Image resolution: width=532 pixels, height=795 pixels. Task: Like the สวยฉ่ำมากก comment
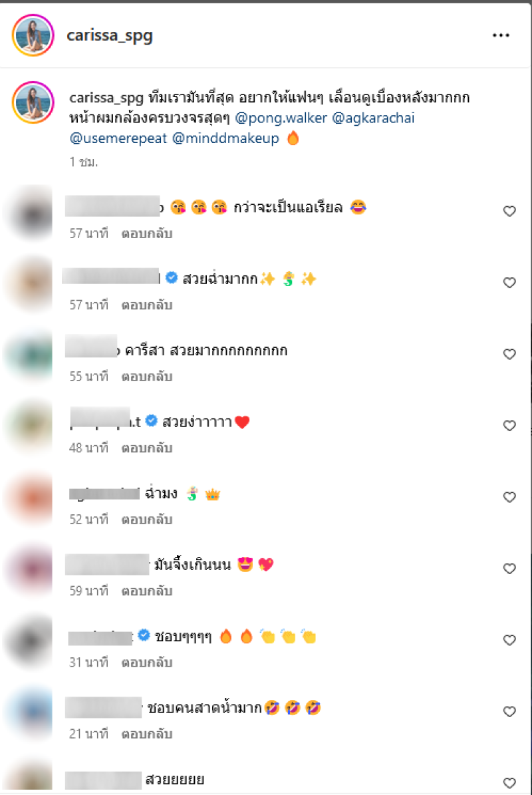tap(509, 283)
